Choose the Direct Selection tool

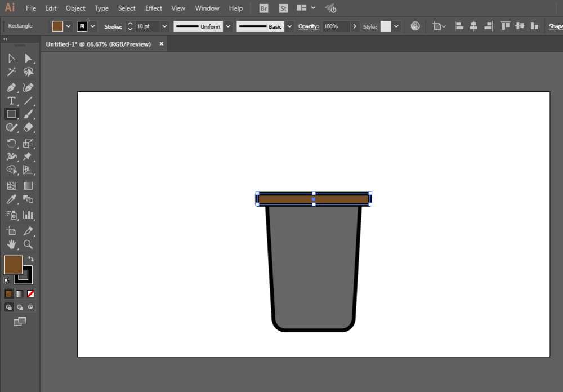(x=28, y=59)
